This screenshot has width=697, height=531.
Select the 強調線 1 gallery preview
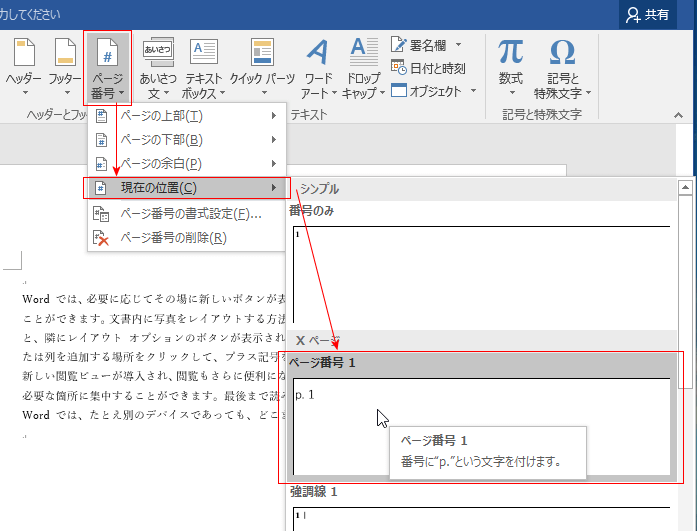[481, 518]
